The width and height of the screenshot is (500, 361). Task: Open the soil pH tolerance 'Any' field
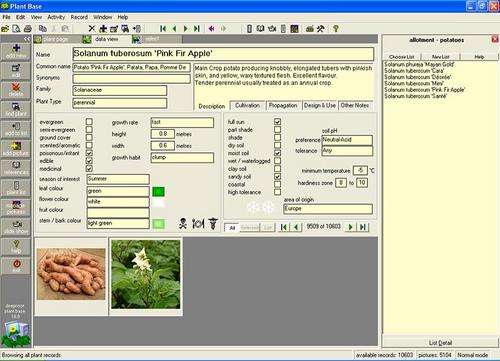347,151
